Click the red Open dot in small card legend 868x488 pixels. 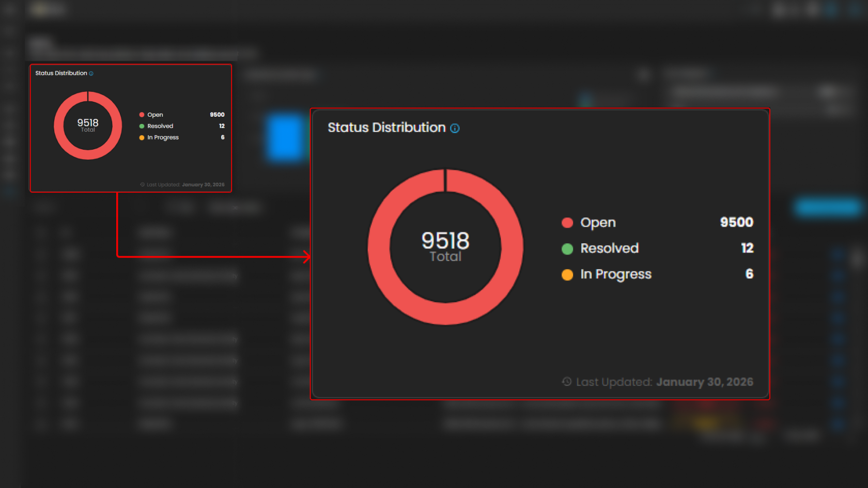[x=142, y=115]
